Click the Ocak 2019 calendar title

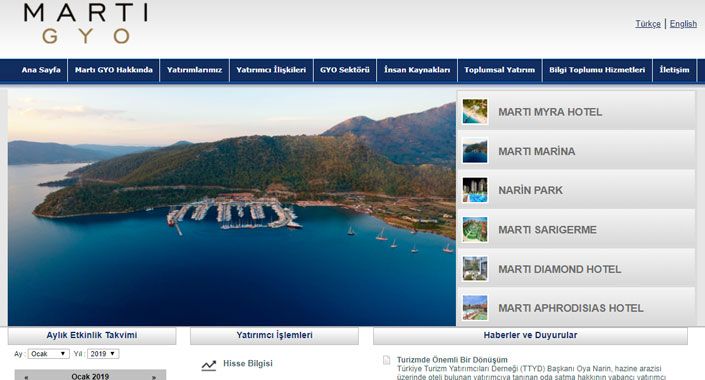pyautogui.click(x=90, y=376)
